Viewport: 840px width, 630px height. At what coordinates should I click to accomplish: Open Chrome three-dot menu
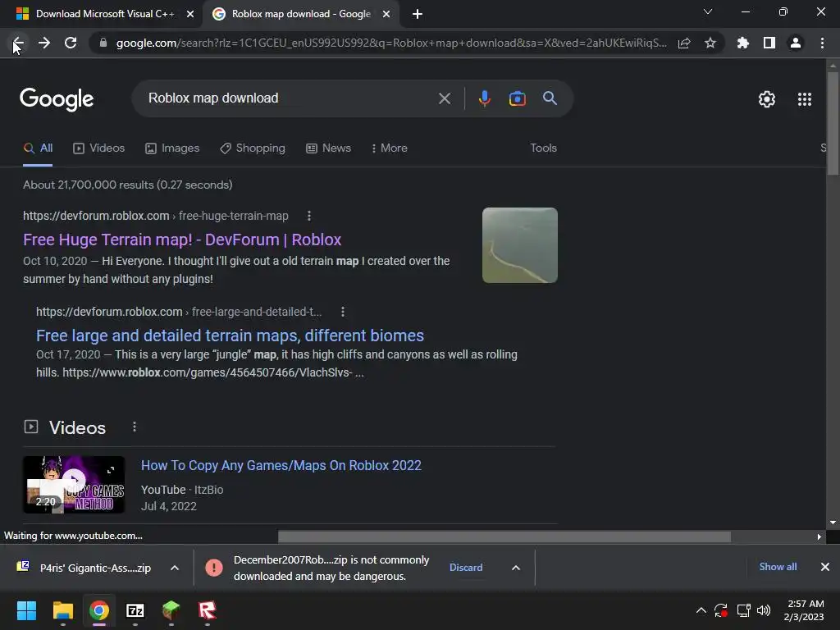pos(822,43)
